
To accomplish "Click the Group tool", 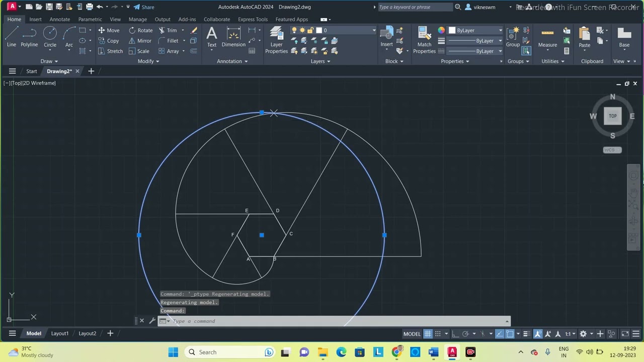I will [513, 37].
